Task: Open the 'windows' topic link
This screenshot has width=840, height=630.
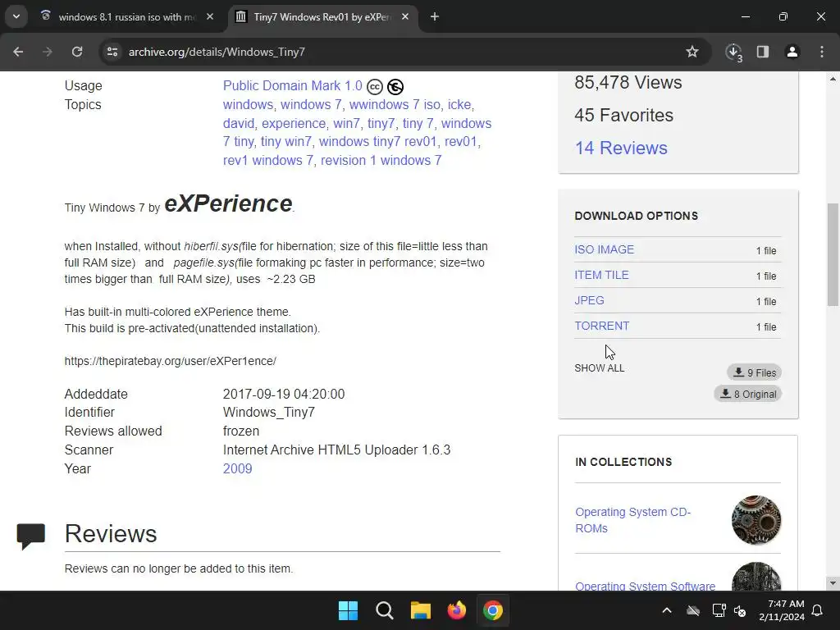Action: click(248, 104)
